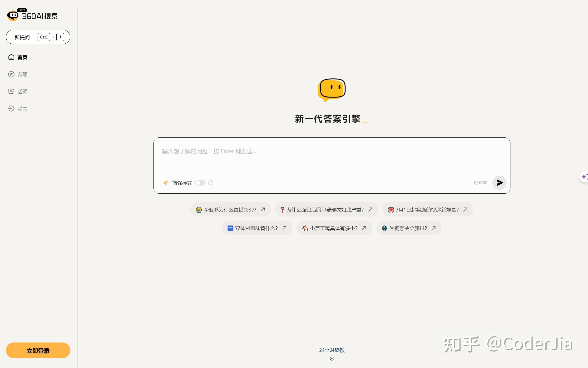Click the login arrow icon beside 登录
The height and width of the screenshot is (368, 588).
click(11, 109)
